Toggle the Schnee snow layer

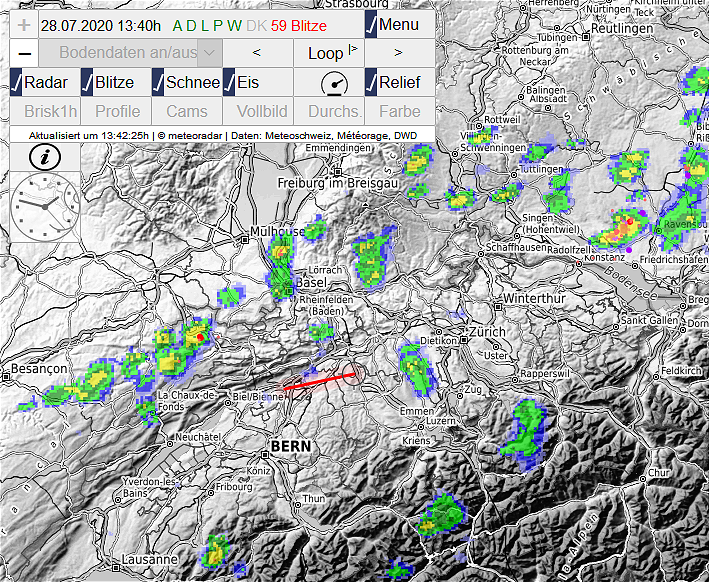pos(187,82)
